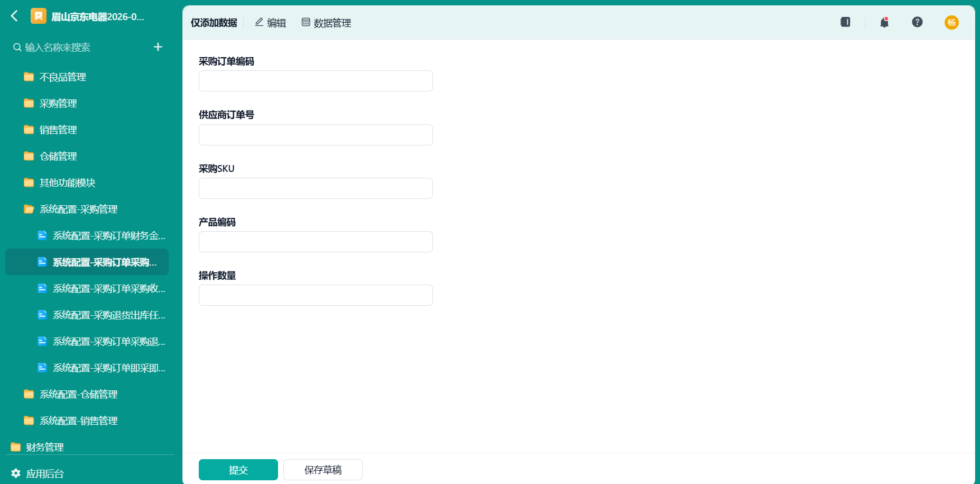Click the 产品编码 input field
The image size is (980, 484).
click(x=316, y=242)
